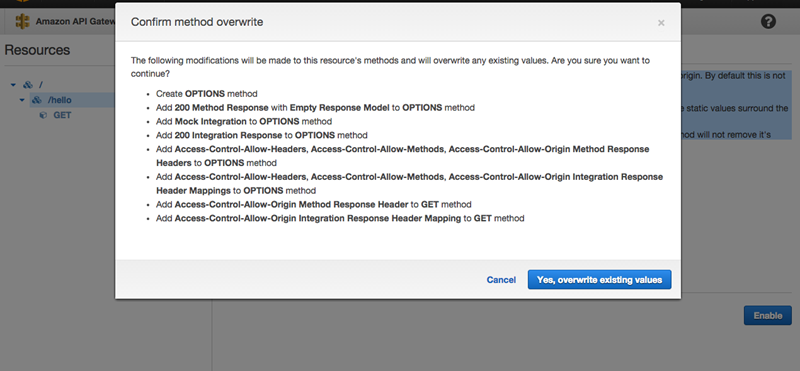The height and width of the screenshot is (371, 800).
Task: Click the root resource icon
Action: (28, 85)
